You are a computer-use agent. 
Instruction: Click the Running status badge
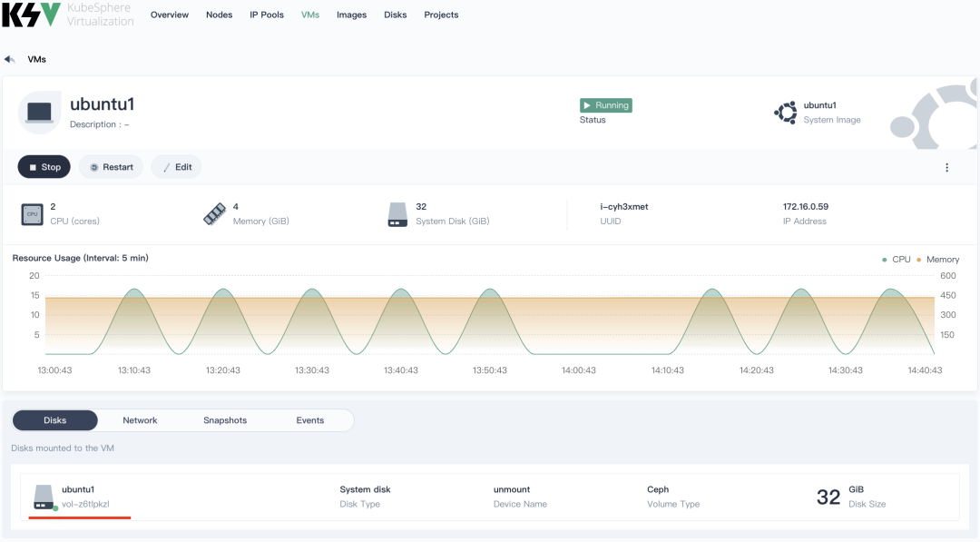(605, 105)
